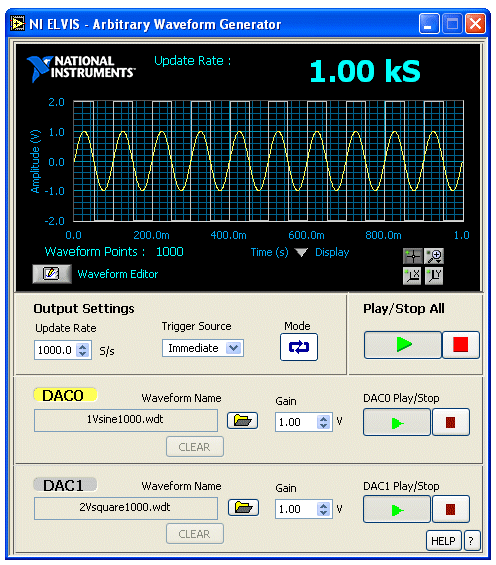Click the 1.00 kS update rate readout
Screen dimensions: 496x565
[x=365, y=71]
